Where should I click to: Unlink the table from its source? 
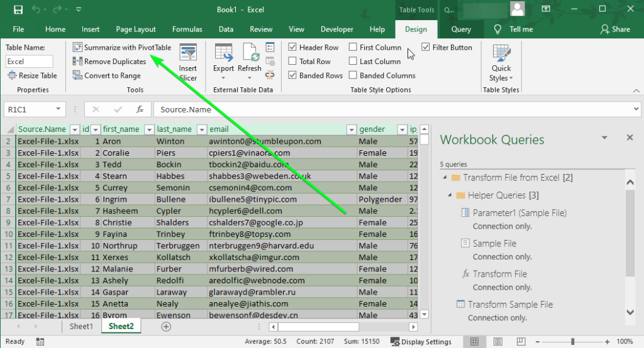pos(270,75)
